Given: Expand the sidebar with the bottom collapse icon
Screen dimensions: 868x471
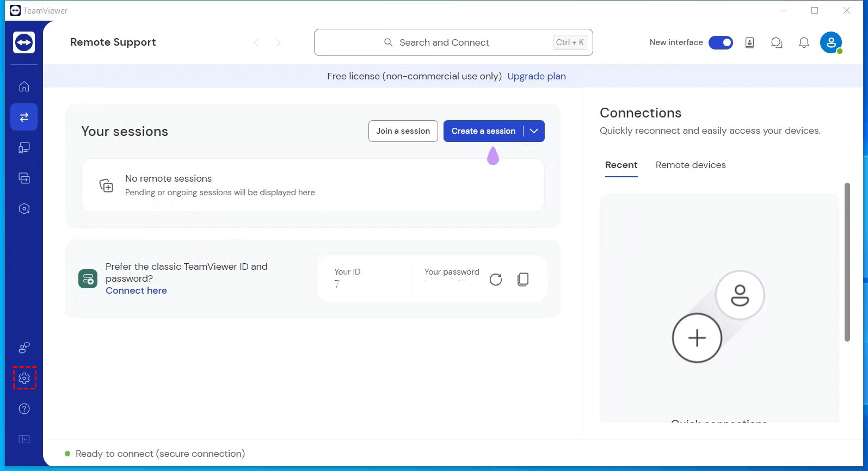Looking at the screenshot, I should [24, 439].
